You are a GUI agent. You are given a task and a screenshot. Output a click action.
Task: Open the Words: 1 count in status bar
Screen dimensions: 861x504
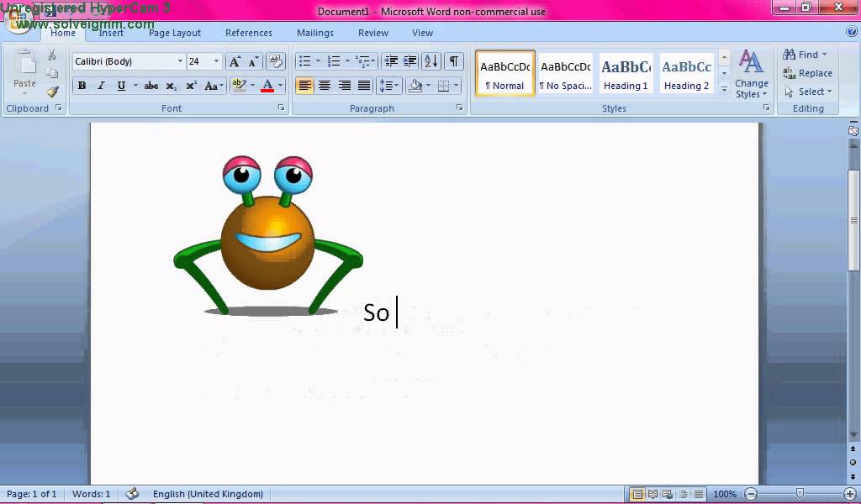[91, 494]
